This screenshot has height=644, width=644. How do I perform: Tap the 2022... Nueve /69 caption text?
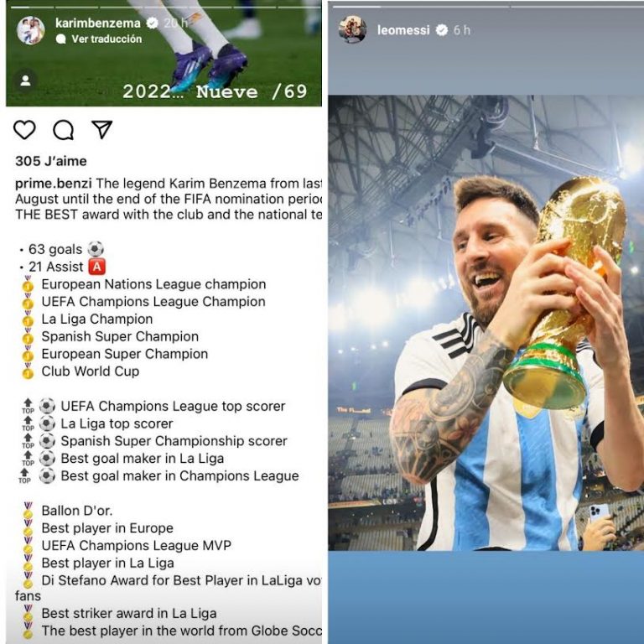(x=215, y=91)
